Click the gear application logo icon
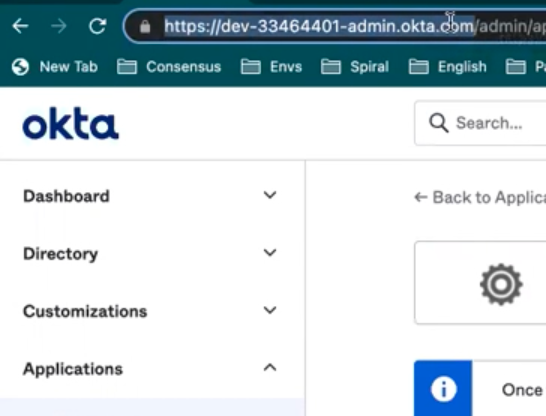This screenshot has height=416, width=546. coord(501,284)
